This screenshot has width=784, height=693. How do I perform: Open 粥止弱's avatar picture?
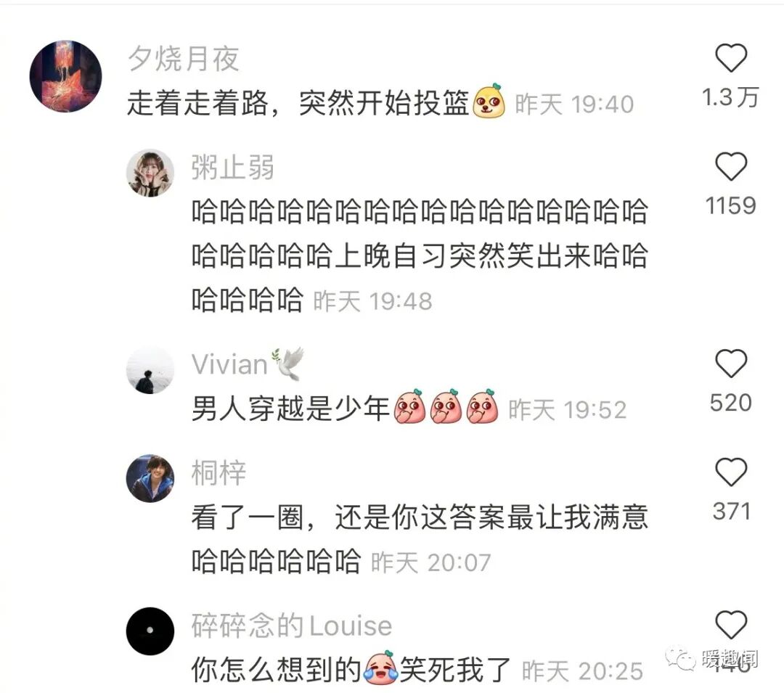tap(150, 173)
